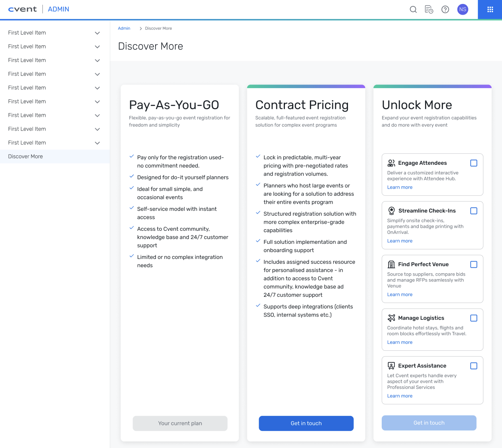Image resolution: width=502 pixels, height=448 pixels.
Task: Click the Engage Attendees people icon
Action: tap(391, 163)
